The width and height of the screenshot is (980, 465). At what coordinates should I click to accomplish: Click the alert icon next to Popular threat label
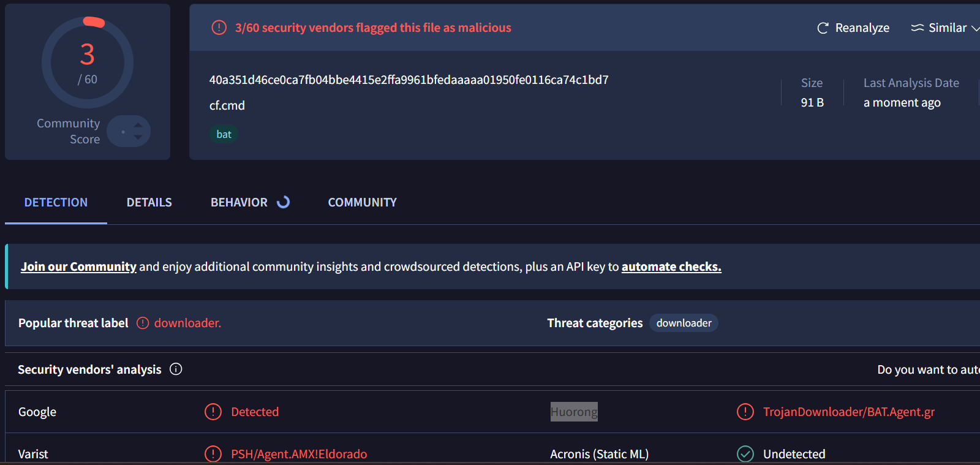pyautogui.click(x=143, y=323)
